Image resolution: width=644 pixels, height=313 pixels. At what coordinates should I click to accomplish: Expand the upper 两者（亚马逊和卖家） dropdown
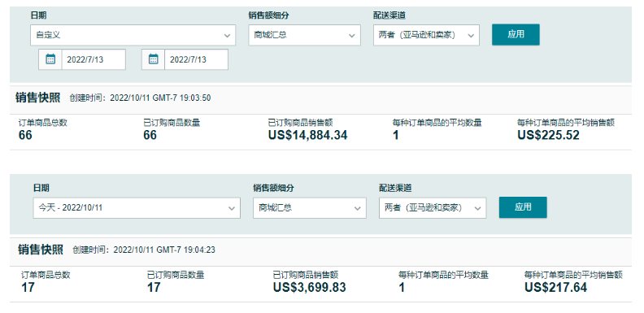point(426,35)
